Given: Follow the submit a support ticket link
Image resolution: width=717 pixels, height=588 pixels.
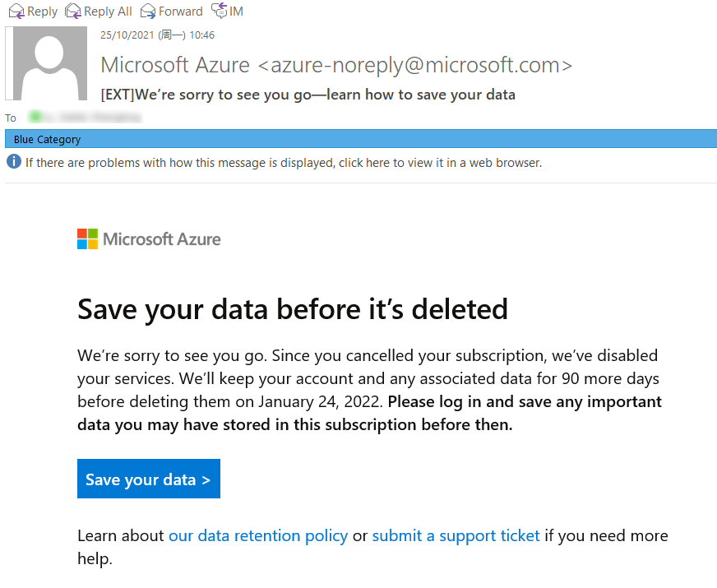Looking at the screenshot, I should 456,535.
